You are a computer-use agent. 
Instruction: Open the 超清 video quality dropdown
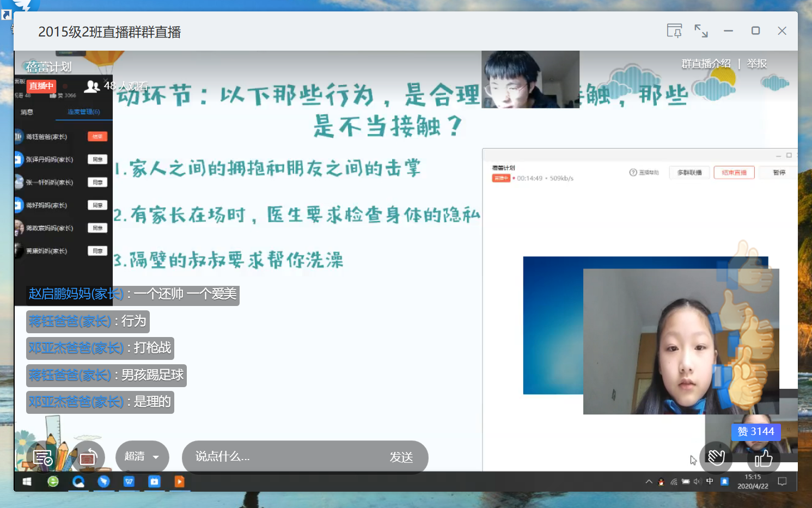(142, 456)
